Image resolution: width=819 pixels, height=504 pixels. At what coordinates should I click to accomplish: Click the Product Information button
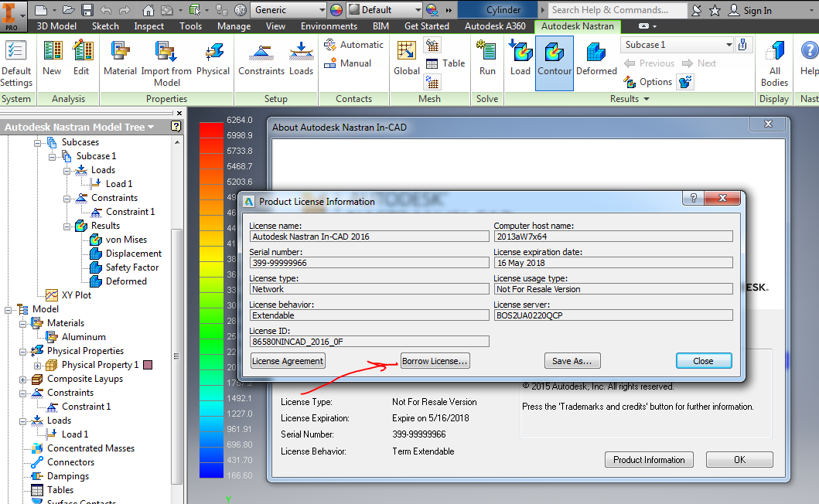click(x=649, y=459)
